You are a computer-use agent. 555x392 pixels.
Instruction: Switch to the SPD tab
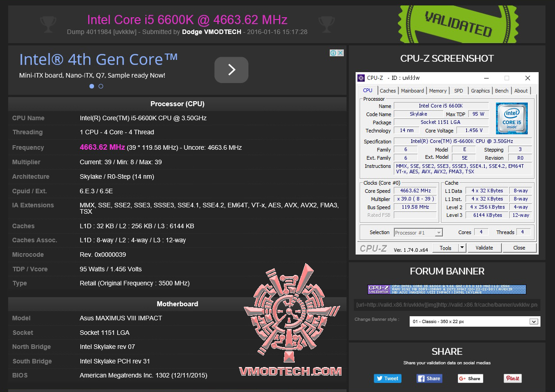[459, 91]
